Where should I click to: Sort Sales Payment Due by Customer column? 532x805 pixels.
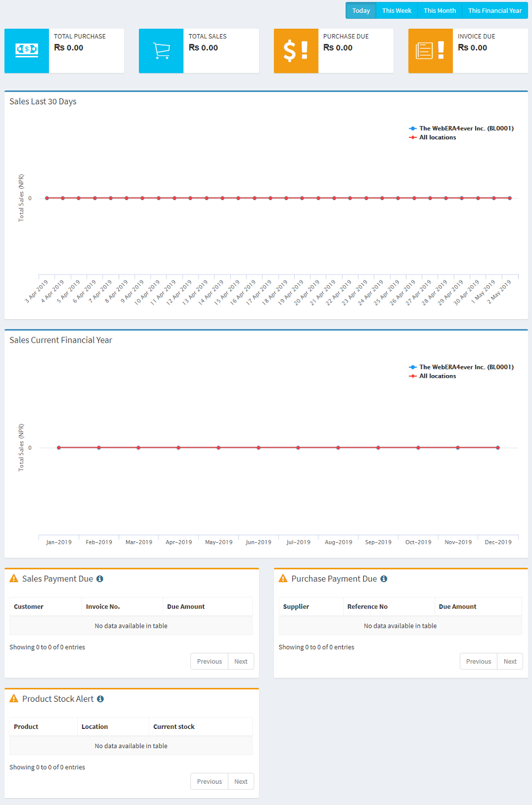(29, 607)
